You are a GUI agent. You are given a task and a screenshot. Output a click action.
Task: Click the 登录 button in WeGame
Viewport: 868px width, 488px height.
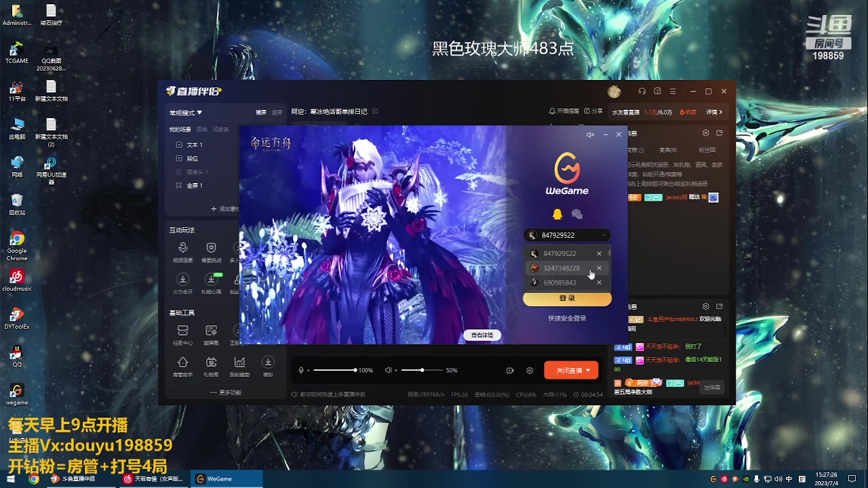coord(566,299)
